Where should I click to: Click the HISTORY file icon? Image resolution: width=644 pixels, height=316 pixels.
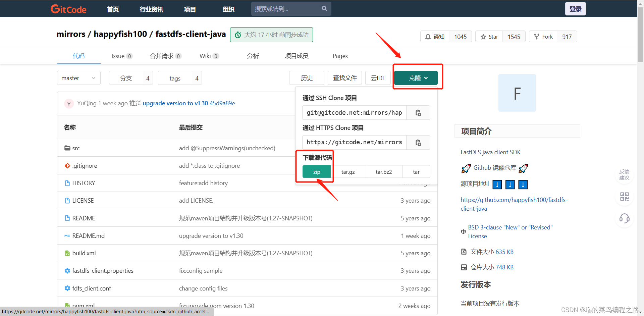point(67,183)
